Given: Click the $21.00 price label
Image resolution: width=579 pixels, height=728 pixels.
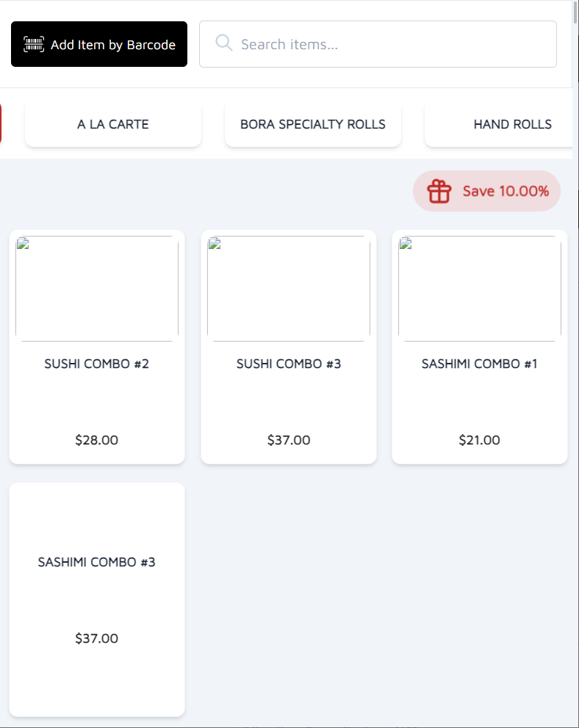Looking at the screenshot, I should coord(480,440).
